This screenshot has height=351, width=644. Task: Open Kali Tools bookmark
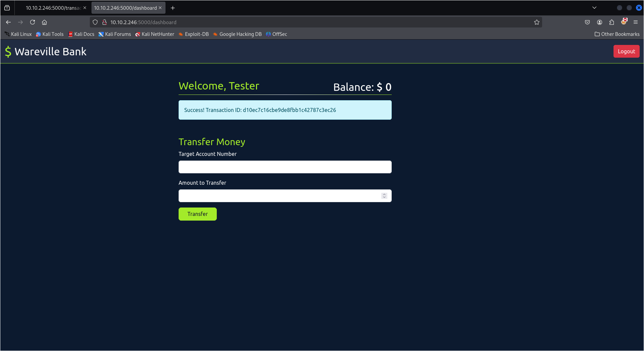tap(50, 34)
